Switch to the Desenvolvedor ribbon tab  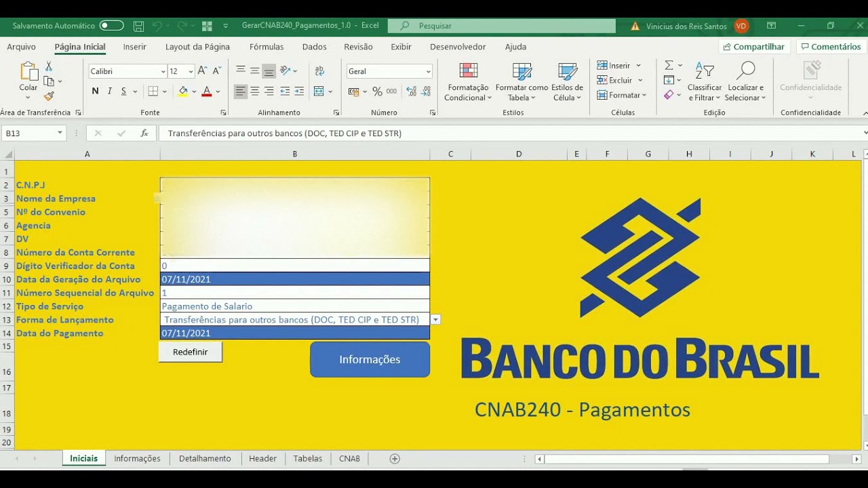pos(458,47)
